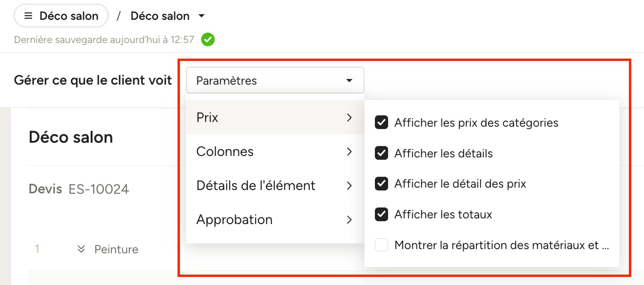
Task: Click the chevron arrow on the Colonnes row
Action: point(349,152)
